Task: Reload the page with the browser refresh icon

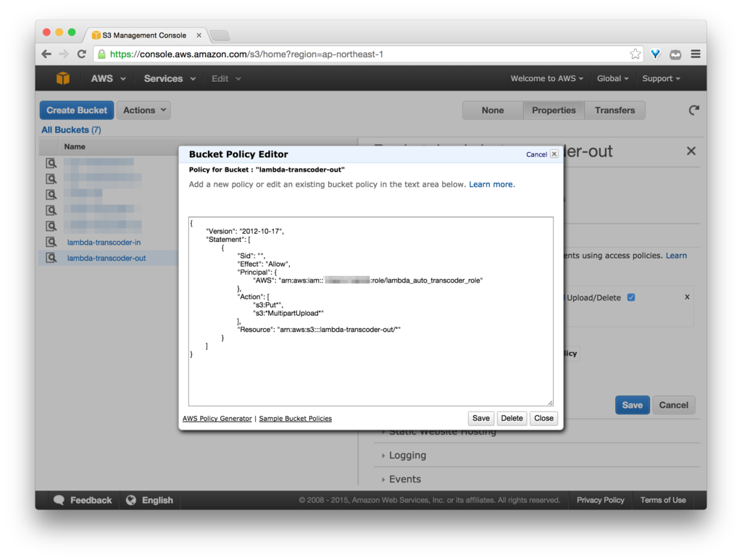Action: 81,54
